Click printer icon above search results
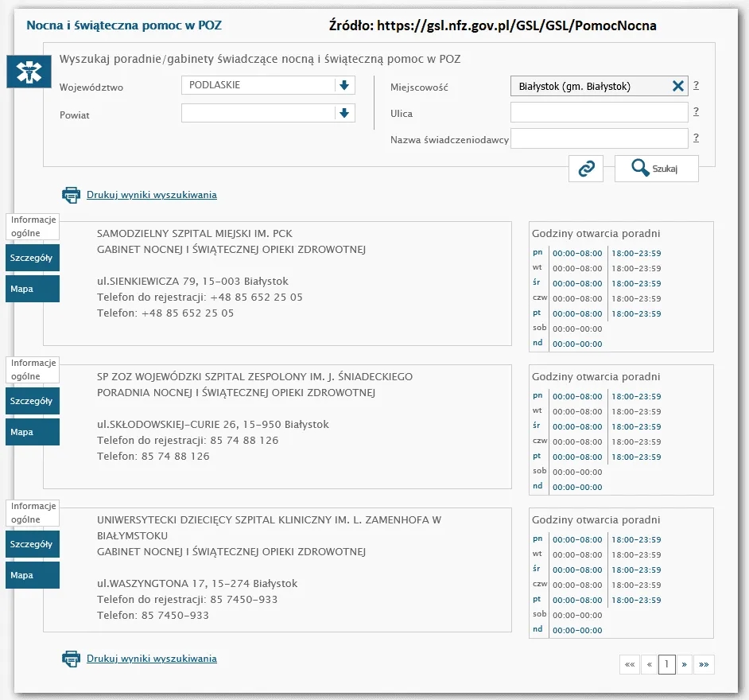Image resolution: width=749 pixels, height=700 pixels. coord(72,195)
